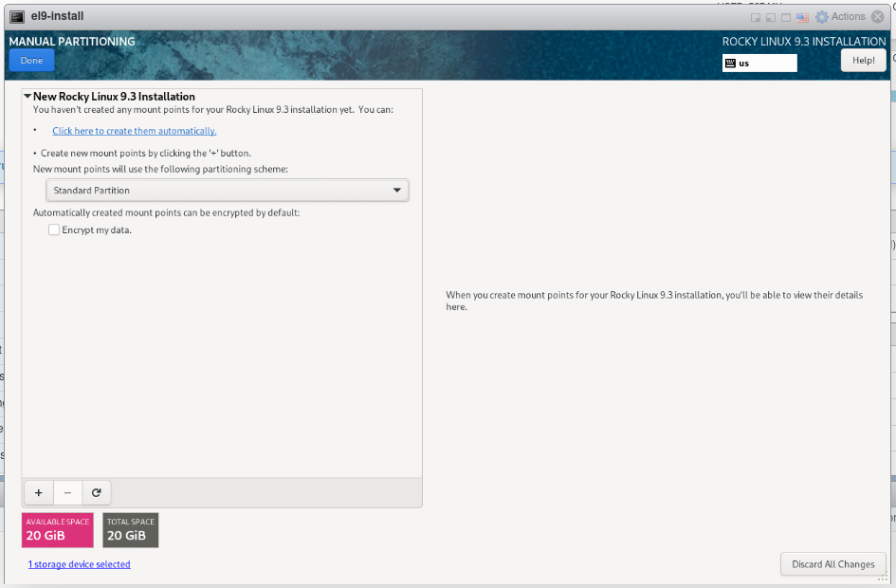The height and width of the screenshot is (588, 896).
Task: Click the dock-to-bottom-left window icon in titlebar
Action: 771,18
